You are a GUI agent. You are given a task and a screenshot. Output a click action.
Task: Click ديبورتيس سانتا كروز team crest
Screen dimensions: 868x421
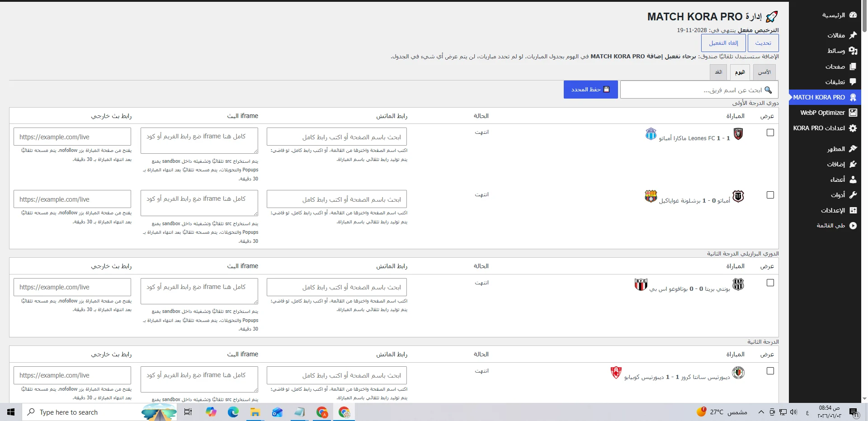pyautogui.click(x=738, y=373)
